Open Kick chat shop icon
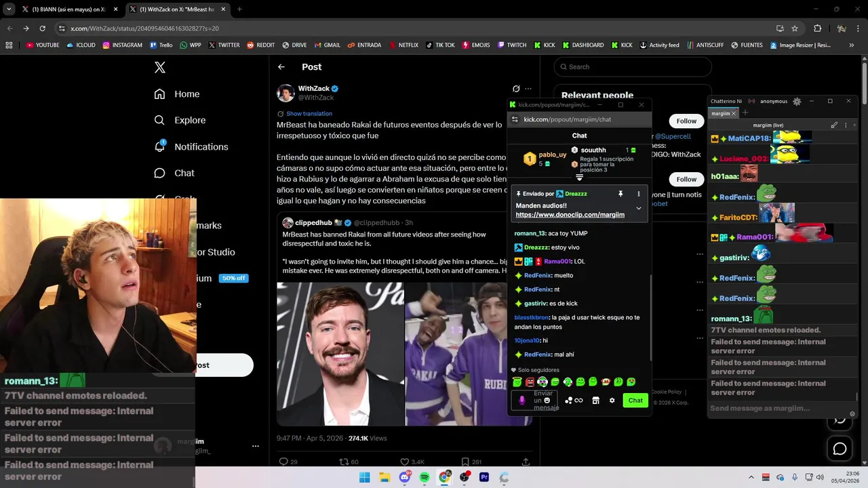 click(x=595, y=401)
